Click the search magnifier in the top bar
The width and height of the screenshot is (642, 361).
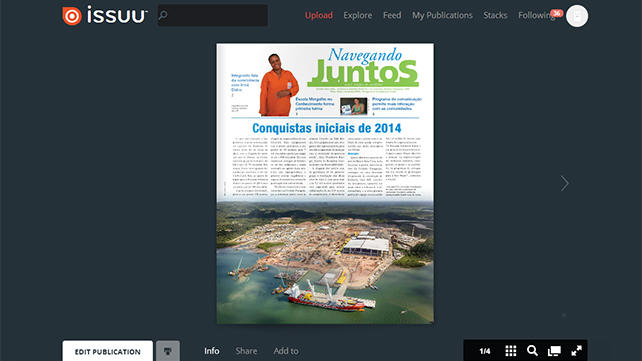tap(163, 16)
